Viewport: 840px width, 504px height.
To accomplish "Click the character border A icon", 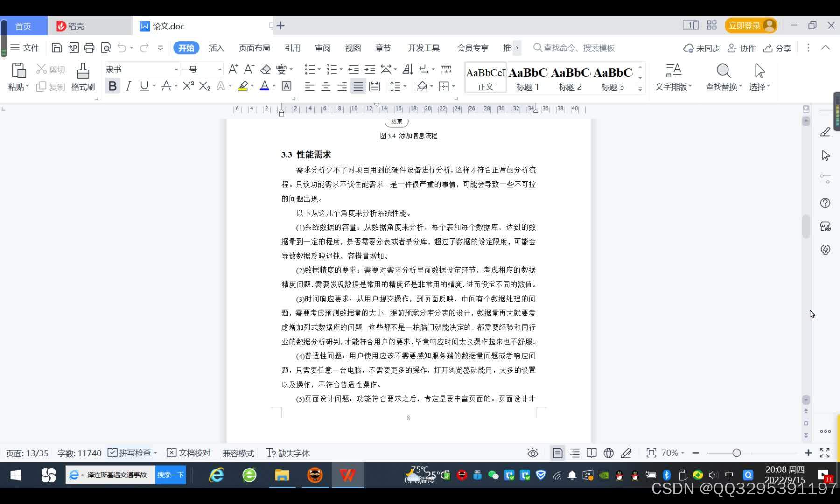I will tap(287, 86).
